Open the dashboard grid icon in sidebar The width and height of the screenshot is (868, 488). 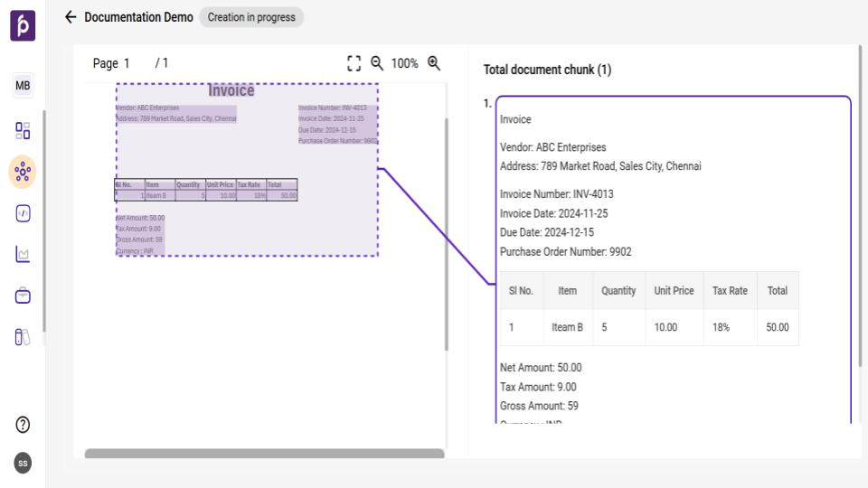pos(23,131)
